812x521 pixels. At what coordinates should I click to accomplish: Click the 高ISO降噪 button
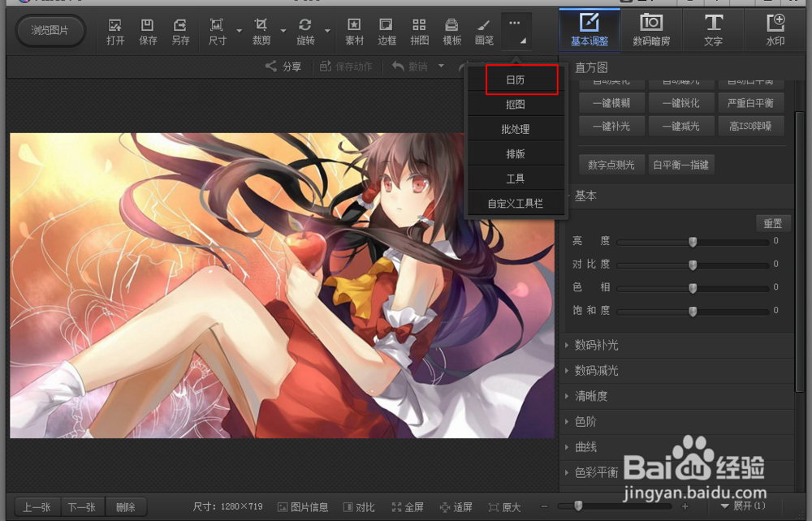coord(750,126)
